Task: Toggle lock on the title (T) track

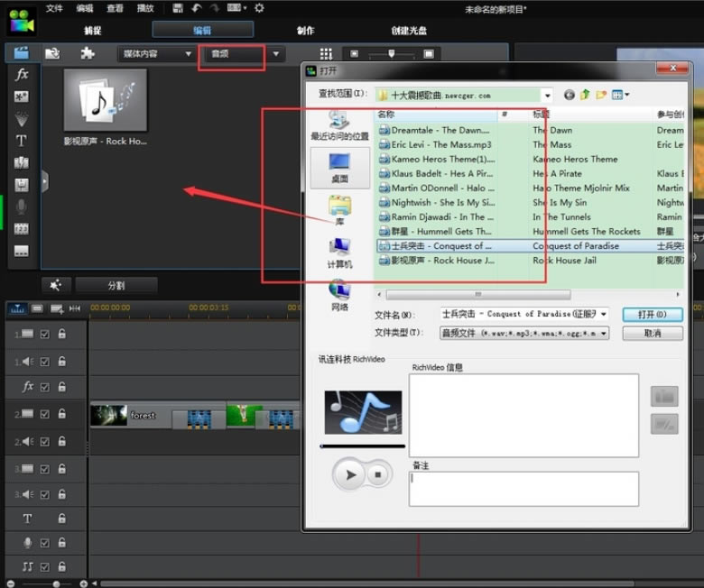Action: [61, 519]
